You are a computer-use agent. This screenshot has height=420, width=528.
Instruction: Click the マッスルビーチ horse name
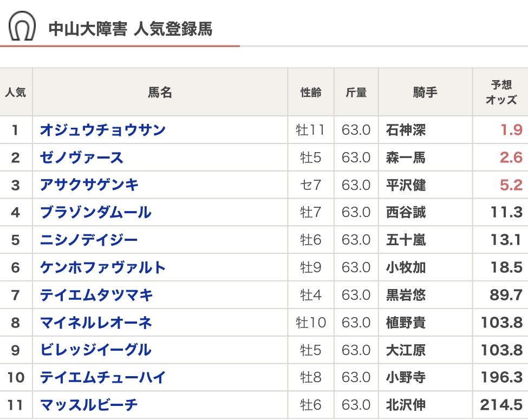[x=89, y=405]
